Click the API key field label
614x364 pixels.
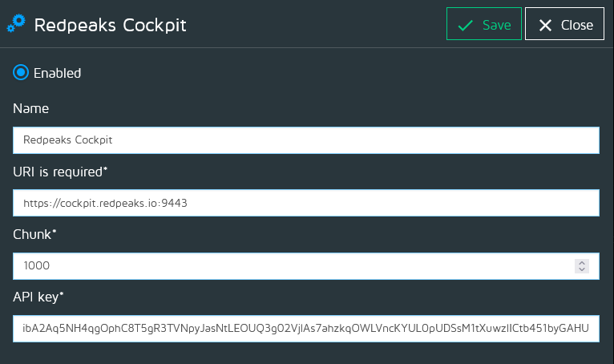tap(38, 297)
